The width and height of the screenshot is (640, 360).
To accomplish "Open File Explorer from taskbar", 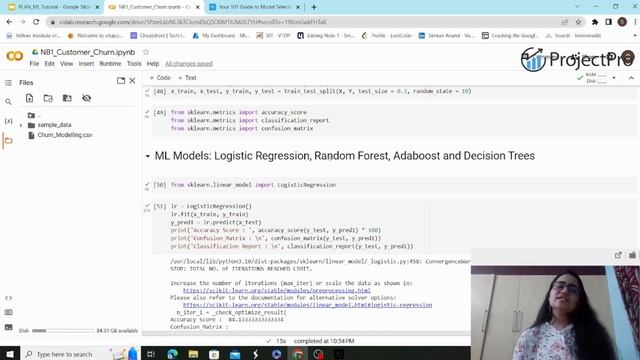I will tap(193, 354).
